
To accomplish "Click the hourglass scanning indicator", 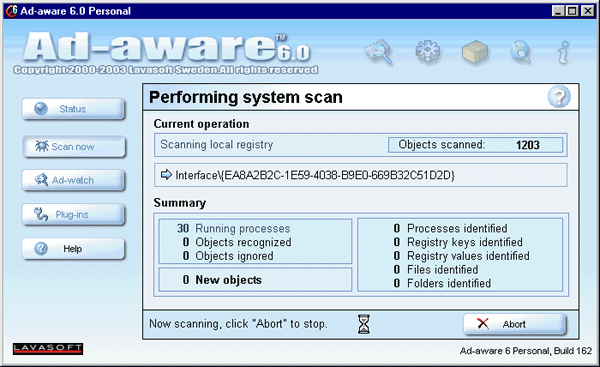I will pos(364,324).
